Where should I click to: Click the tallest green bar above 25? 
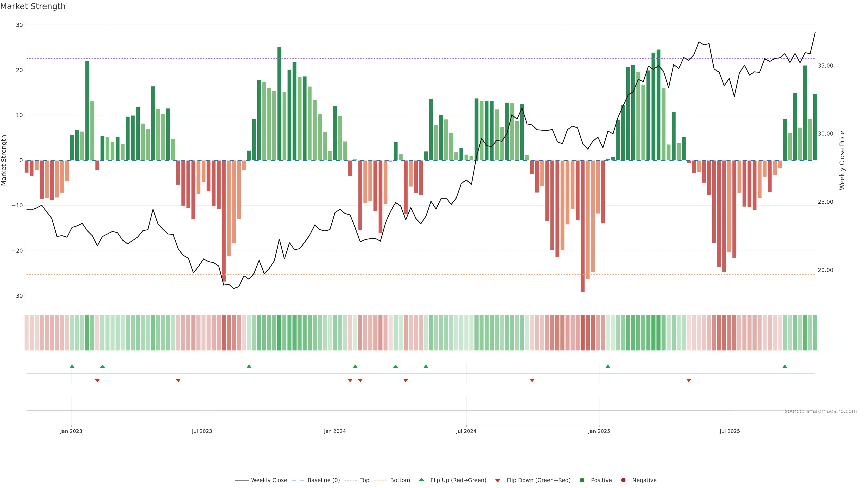click(x=279, y=101)
